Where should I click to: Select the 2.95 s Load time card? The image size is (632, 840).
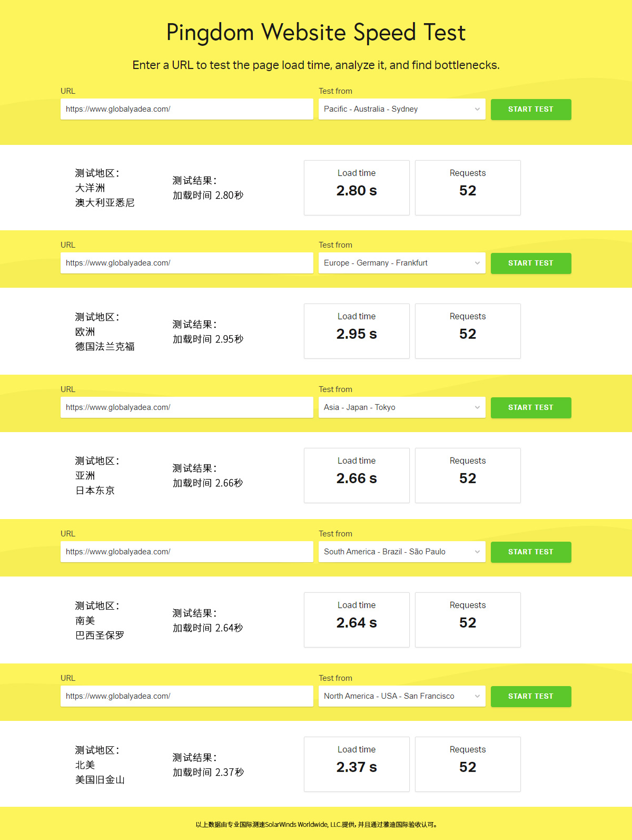tap(357, 331)
